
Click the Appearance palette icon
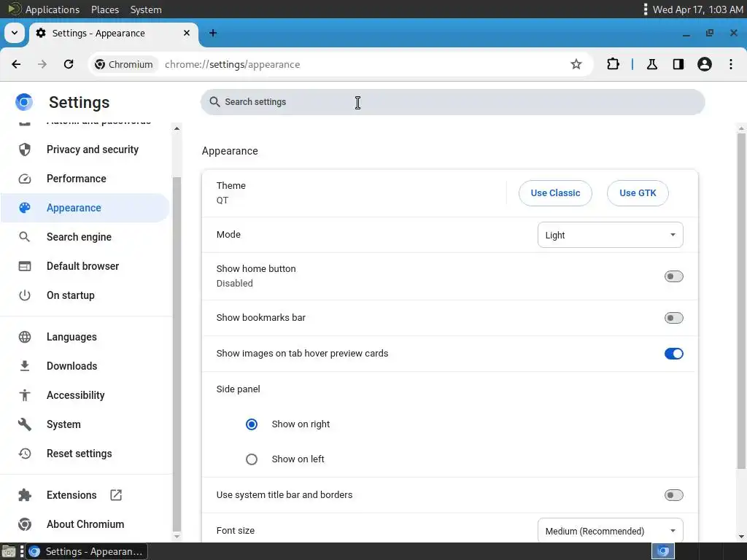pos(25,208)
